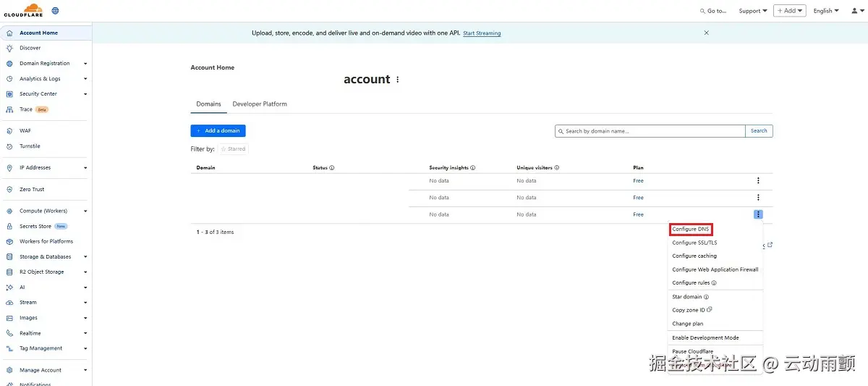
Task: Choose Change plan in the menu
Action: tap(687, 324)
